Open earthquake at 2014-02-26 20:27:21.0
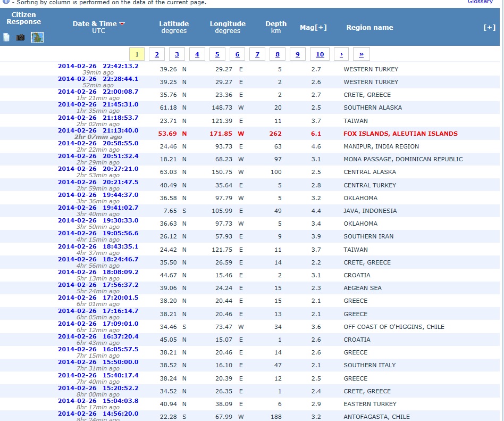Screen dimensions: 504x421 coord(98,169)
